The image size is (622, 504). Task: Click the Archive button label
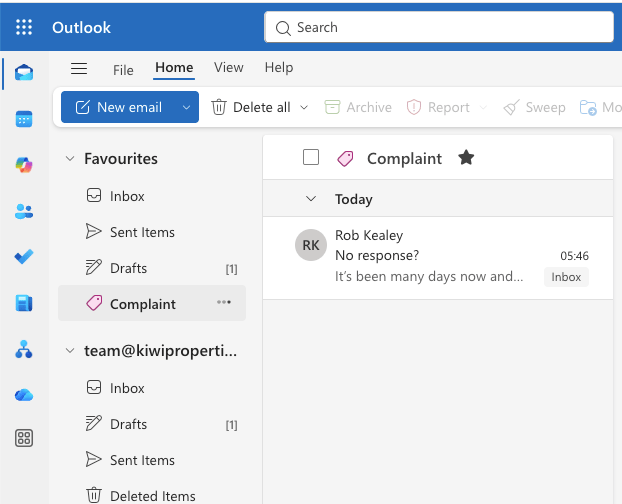click(369, 107)
